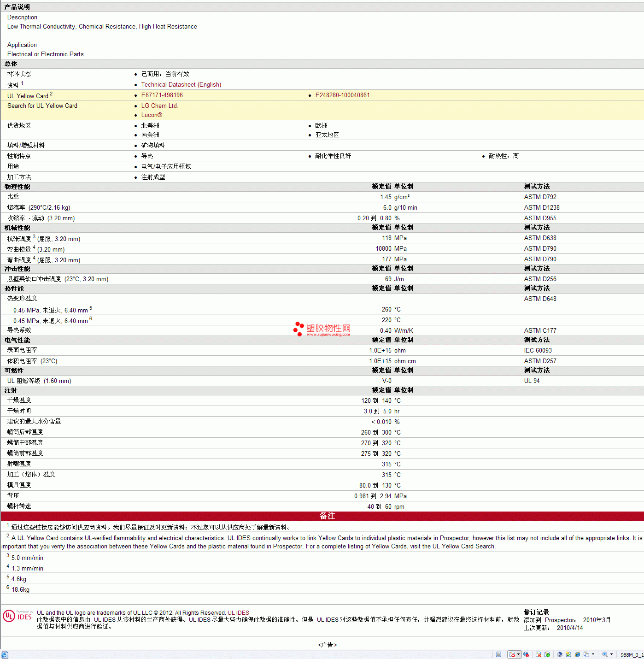Open dropdown arrow beside overlapping windows icon
The image size is (644, 659).
click(x=593, y=654)
